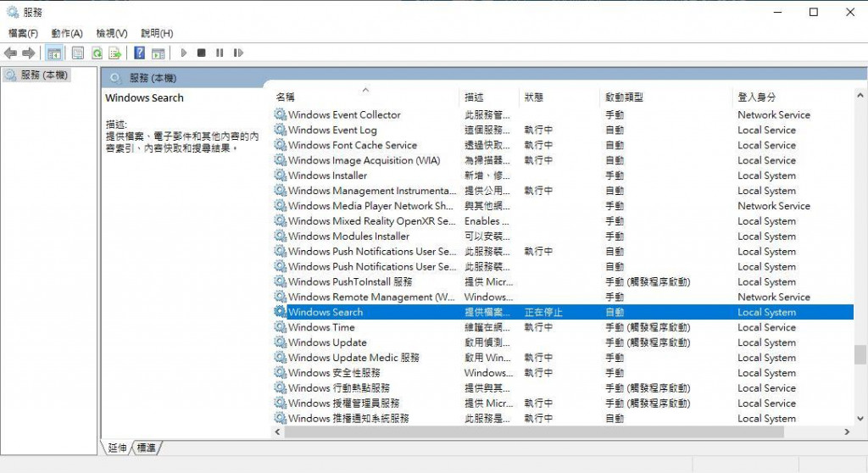Click 執行中 status in Windows Time row
Screen dimensions: 868x473
pos(538,327)
